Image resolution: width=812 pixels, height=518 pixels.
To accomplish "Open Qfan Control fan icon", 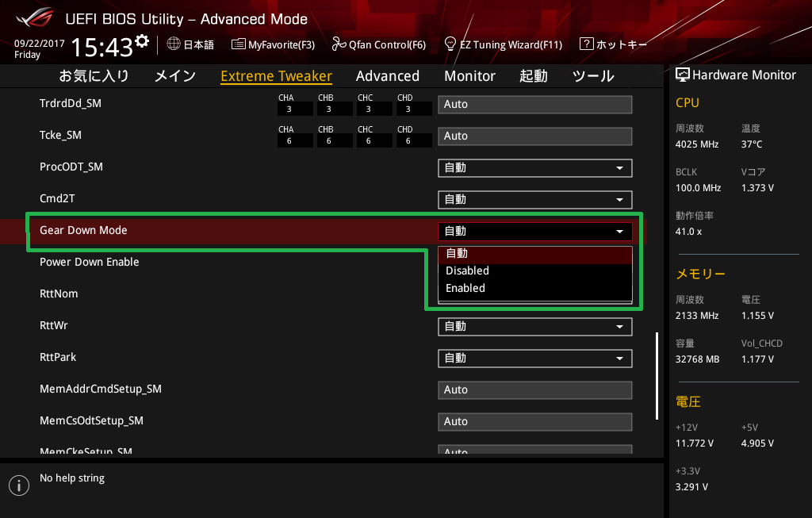I will (x=339, y=44).
